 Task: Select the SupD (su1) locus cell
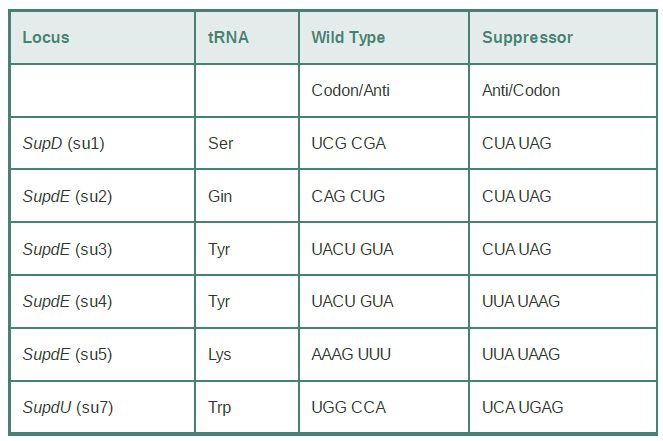pos(102,143)
